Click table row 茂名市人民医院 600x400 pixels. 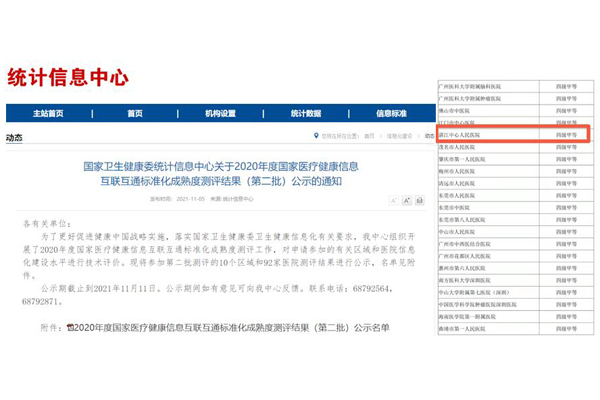tap(516, 147)
